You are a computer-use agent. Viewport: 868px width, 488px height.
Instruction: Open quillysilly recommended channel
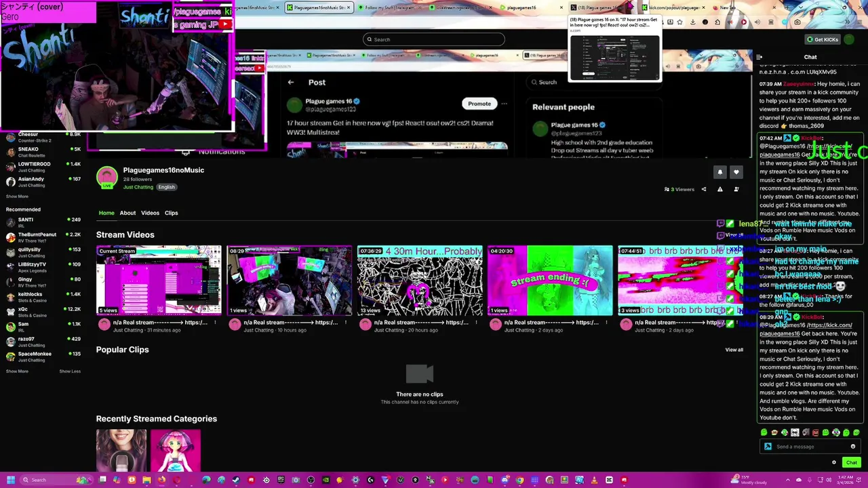coord(42,252)
